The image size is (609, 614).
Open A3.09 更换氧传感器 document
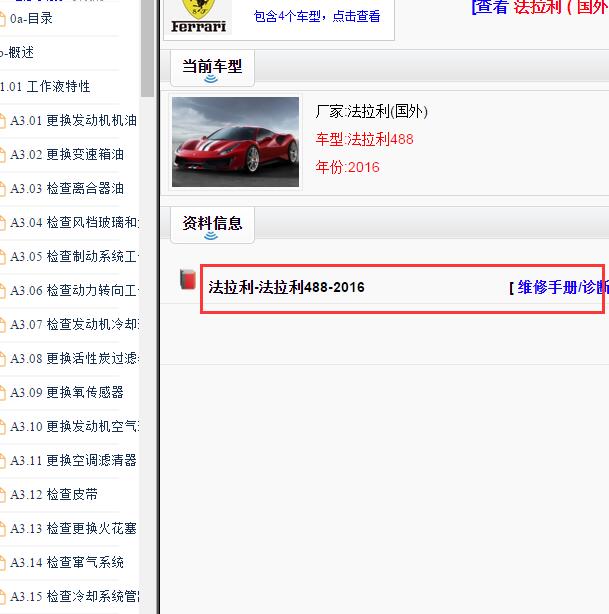click(67, 392)
